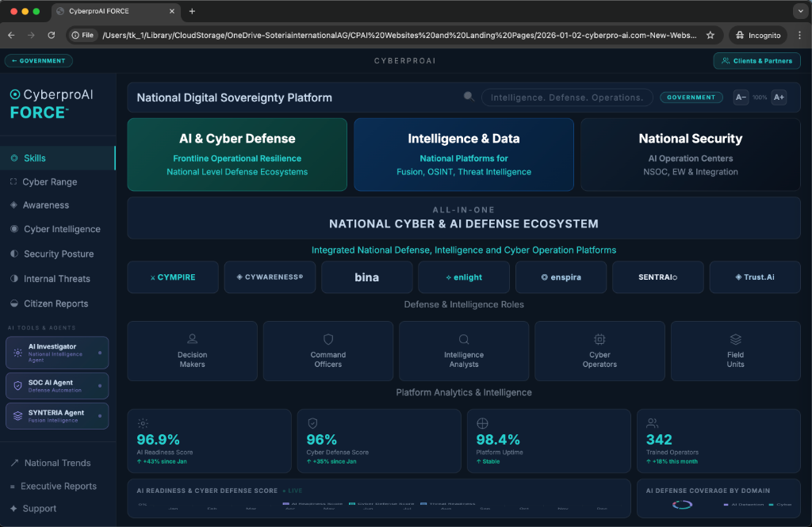This screenshot has height=527, width=812.
Task: Click the Decision Makers person icon
Action: 192,338
